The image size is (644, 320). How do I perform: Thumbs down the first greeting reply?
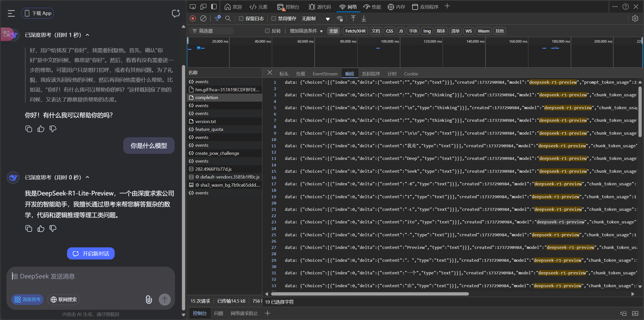(x=53, y=129)
